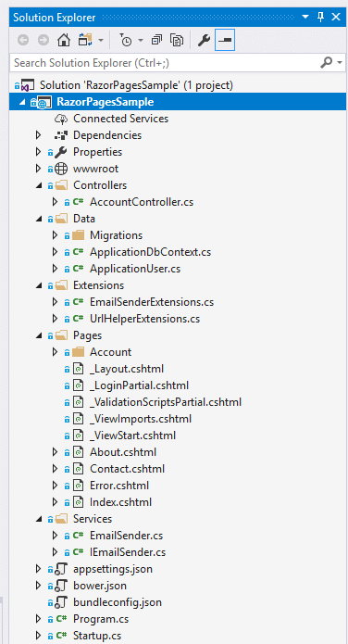Expand the Properties node
The height and width of the screenshot is (644, 348).
(x=38, y=152)
